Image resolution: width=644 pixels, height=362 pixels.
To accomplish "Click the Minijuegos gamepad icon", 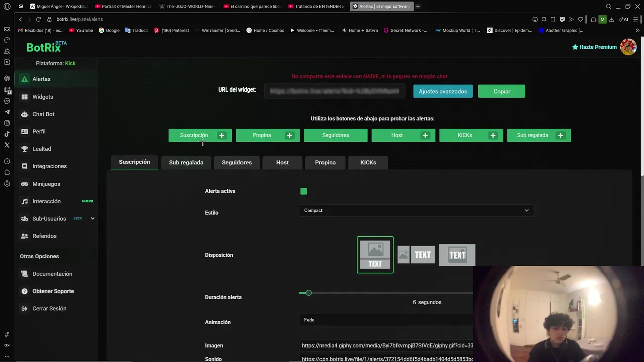I will (24, 184).
